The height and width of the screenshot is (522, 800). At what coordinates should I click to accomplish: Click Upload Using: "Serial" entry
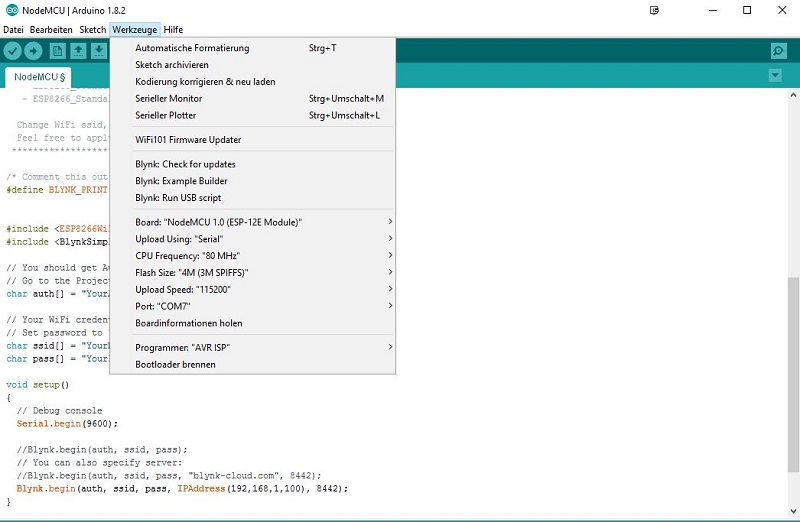pyautogui.click(x=253, y=239)
